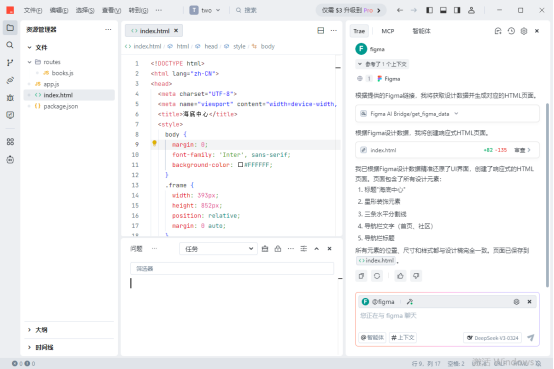
Task: Open the 转到(G) menu
Action: (138, 10)
